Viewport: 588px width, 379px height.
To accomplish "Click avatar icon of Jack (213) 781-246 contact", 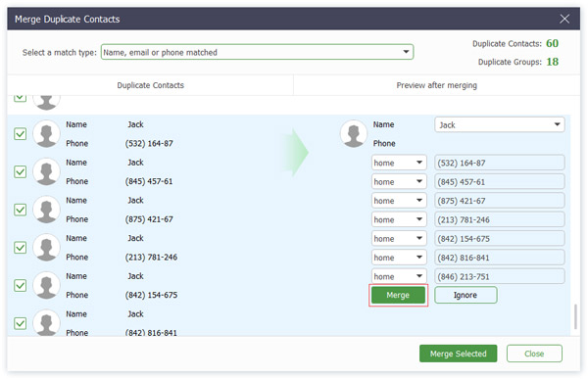I will 46,248.
